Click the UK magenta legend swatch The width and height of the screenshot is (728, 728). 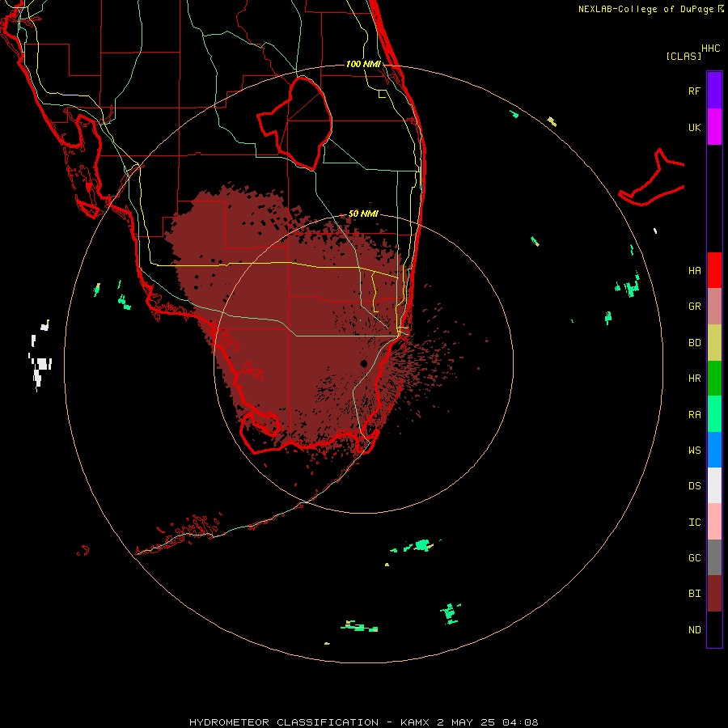coord(714,127)
